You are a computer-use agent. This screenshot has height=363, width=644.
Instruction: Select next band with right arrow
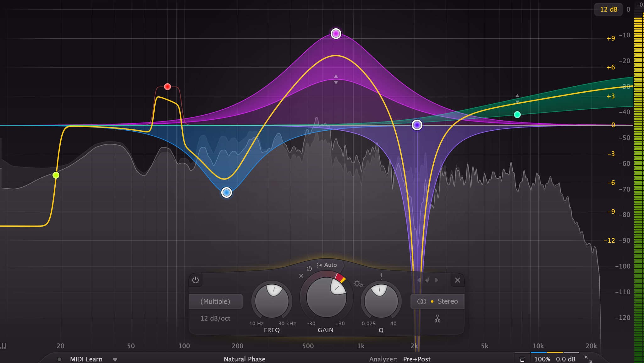pos(436,280)
